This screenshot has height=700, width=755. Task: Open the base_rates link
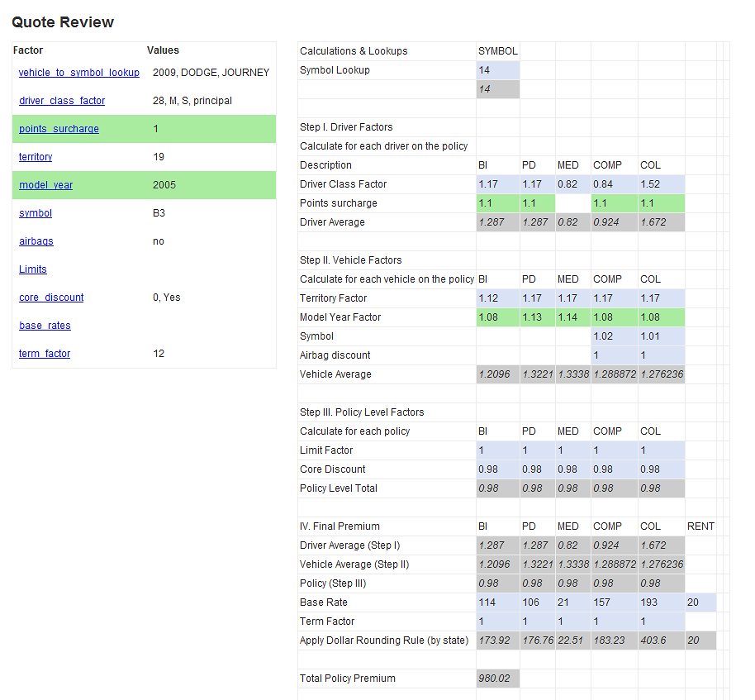point(45,326)
